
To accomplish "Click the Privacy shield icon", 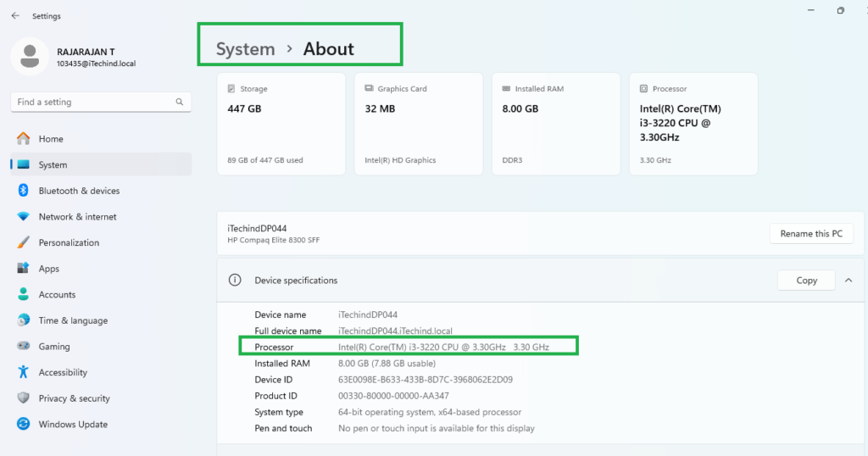I will pos(23,398).
